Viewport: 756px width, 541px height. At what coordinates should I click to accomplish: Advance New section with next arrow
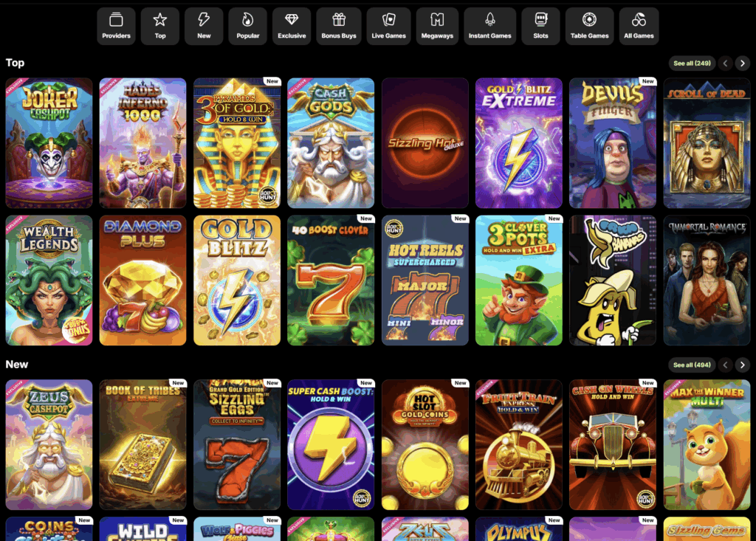pyautogui.click(x=743, y=365)
